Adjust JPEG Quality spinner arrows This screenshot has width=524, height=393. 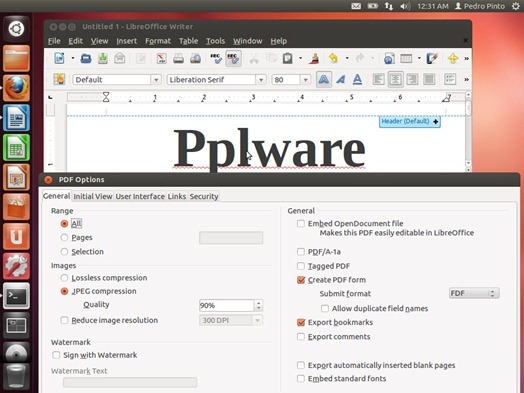(258, 305)
